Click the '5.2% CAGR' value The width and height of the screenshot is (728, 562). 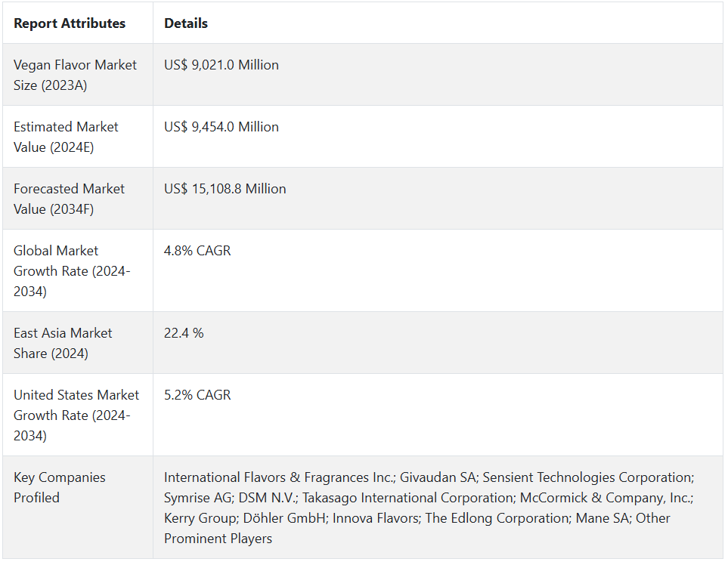click(x=197, y=395)
